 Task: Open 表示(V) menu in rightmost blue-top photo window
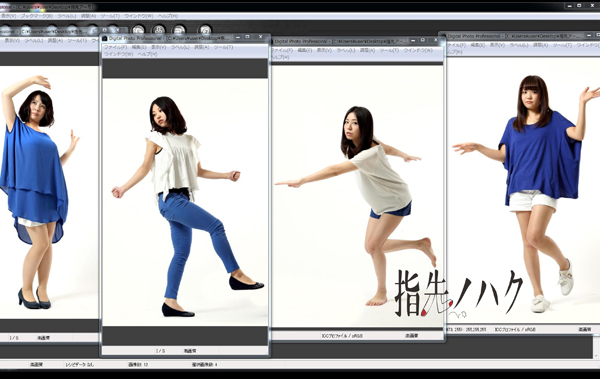click(497, 45)
